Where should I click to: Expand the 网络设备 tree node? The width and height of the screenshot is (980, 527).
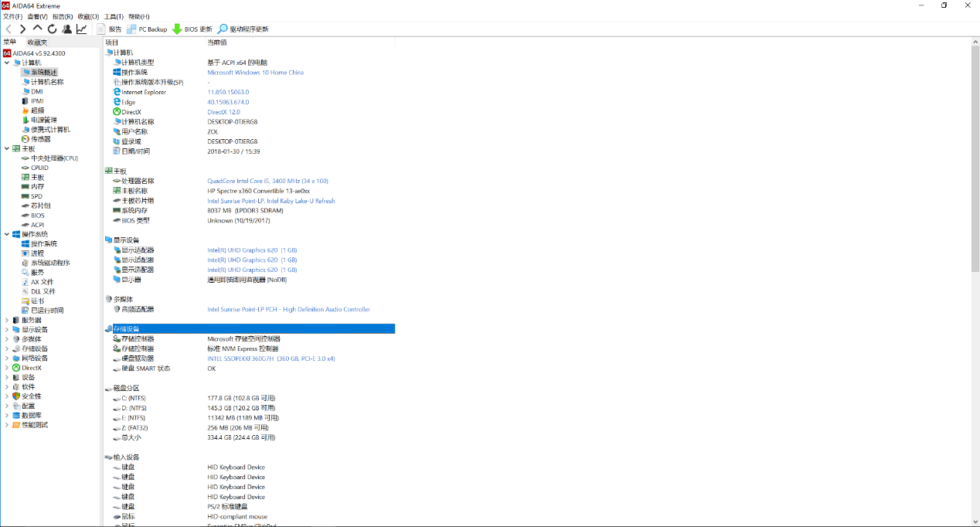coord(7,358)
